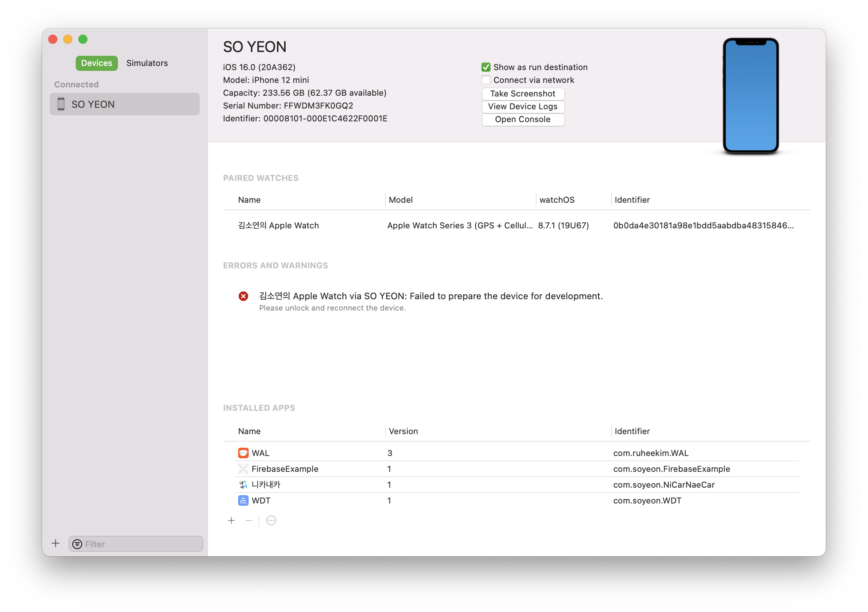Viewport: 868px width, 612px height.
Task: Click identifier com.soyeon.WDT
Action: tap(647, 500)
